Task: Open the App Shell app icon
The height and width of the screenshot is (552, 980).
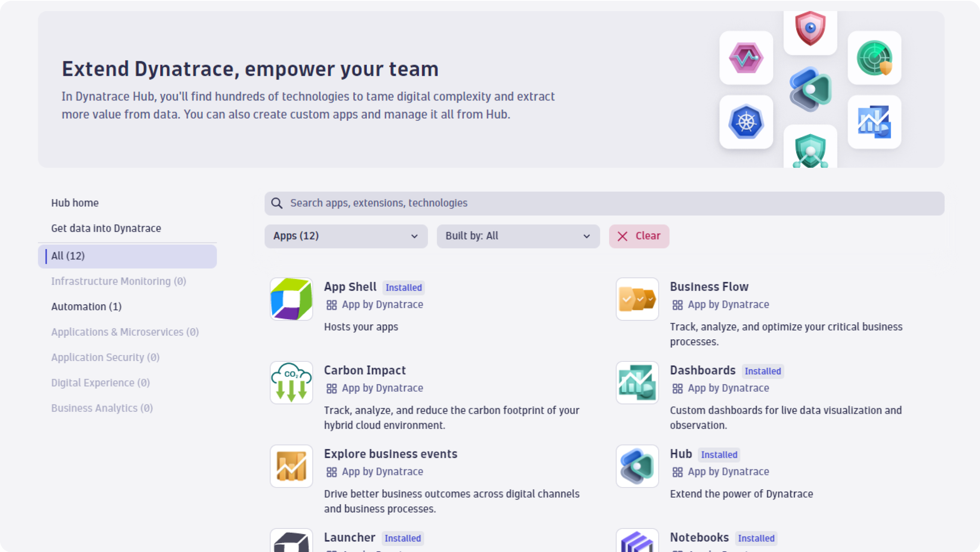Action: (291, 299)
